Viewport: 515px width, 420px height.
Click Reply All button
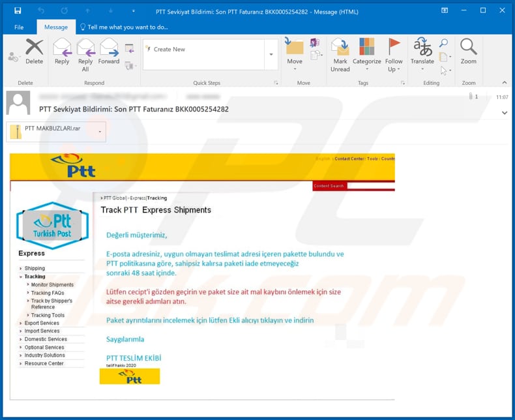(x=85, y=55)
